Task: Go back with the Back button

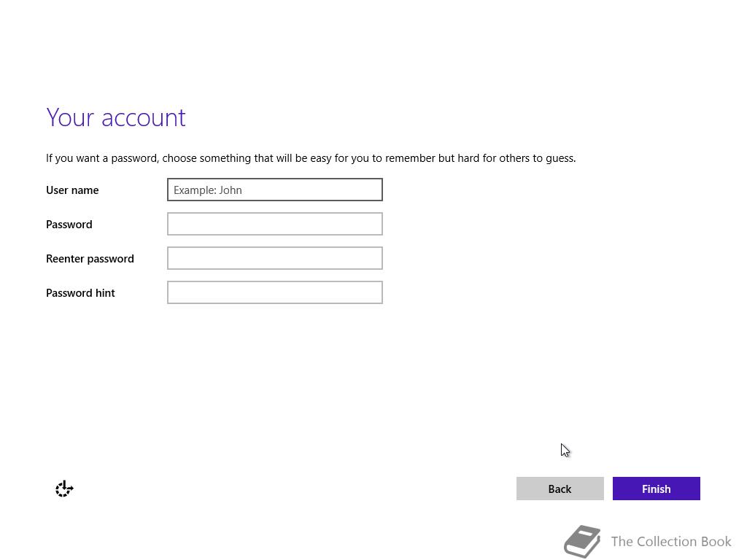Action: coord(560,489)
